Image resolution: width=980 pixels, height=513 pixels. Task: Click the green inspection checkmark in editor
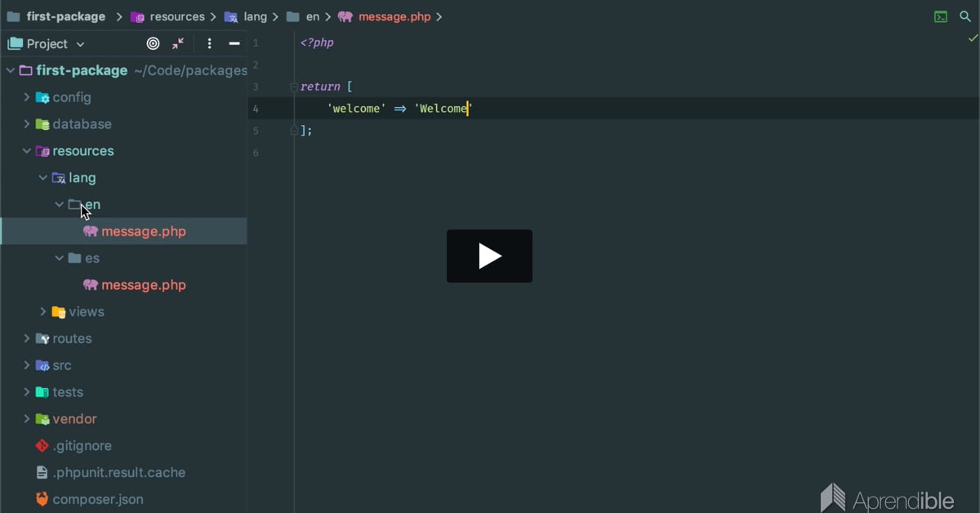(973, 38)
